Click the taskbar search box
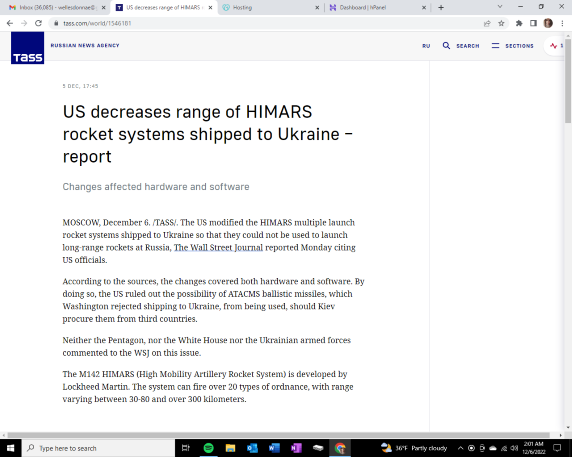The height and width of the screenshot is (457, 572). (98, 448)
